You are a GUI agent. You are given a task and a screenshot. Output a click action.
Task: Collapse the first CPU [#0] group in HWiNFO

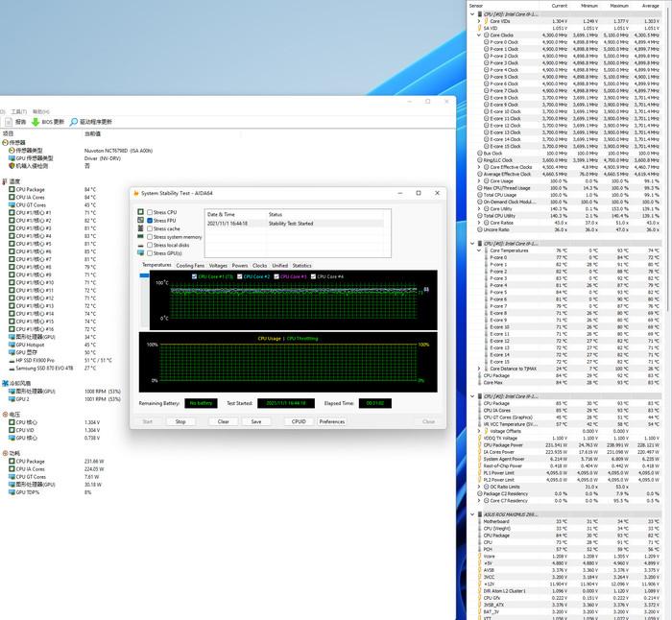coord(472,14)
